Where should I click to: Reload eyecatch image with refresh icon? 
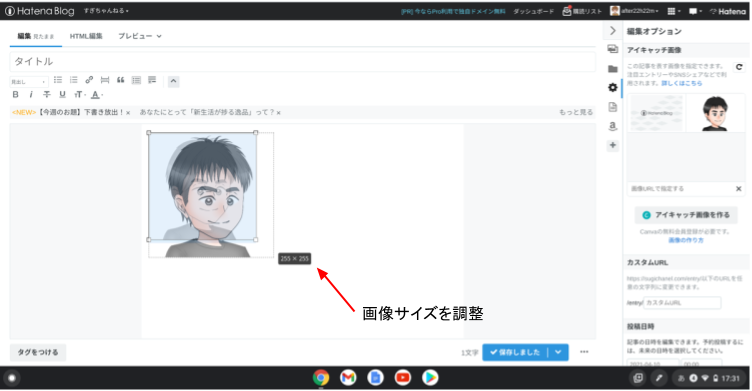pos(739,67)
